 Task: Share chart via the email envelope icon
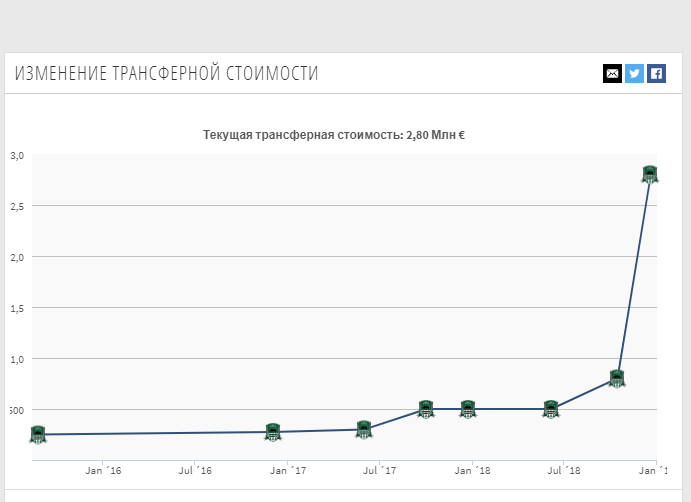click(x=612, y=73)
